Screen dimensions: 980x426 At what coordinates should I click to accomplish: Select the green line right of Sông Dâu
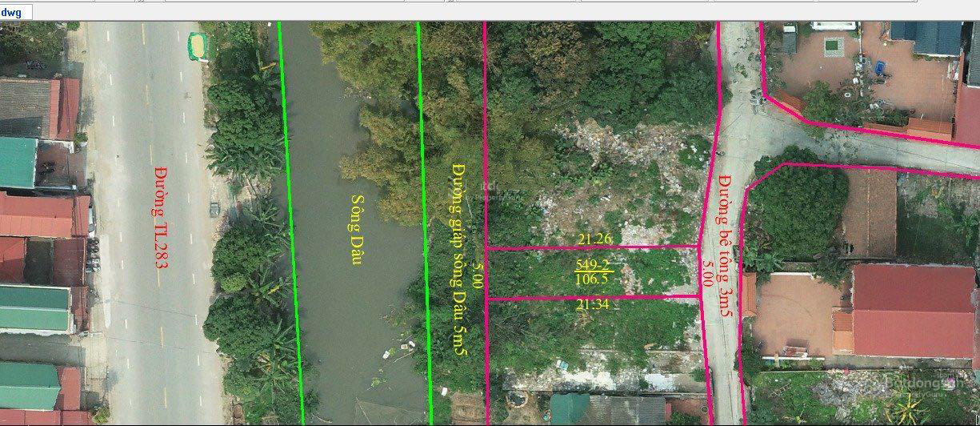click(x=423, y=216)
